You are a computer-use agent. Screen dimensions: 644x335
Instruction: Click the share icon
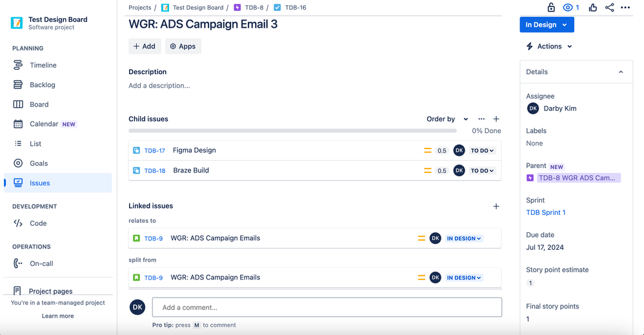coord(610,7)
